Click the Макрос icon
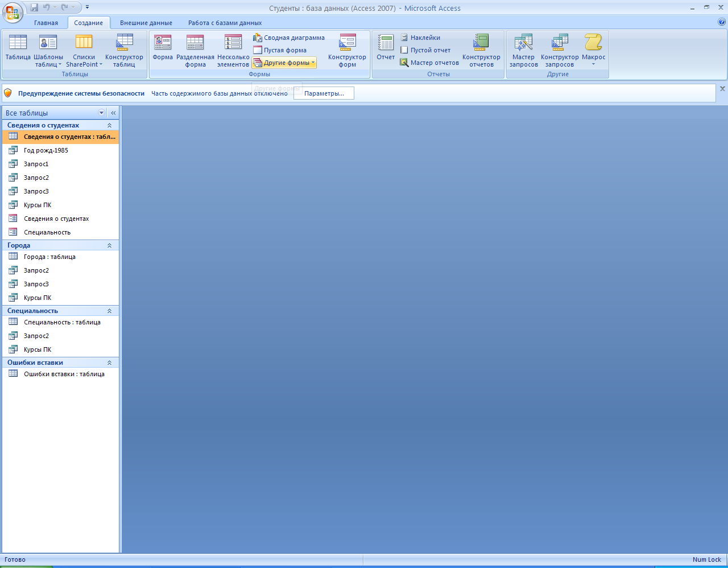 pos(593,43)
